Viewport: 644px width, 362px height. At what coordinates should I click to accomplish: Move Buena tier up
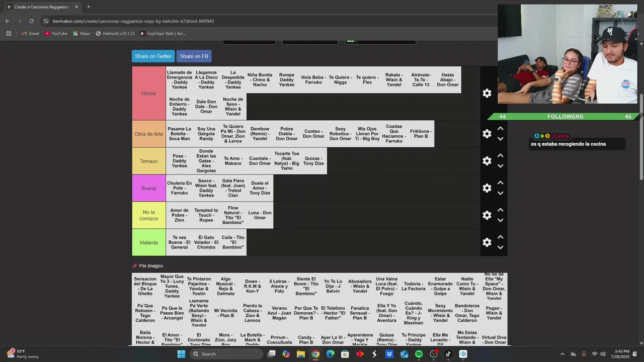pyautogui.click(x=500, y=183)
